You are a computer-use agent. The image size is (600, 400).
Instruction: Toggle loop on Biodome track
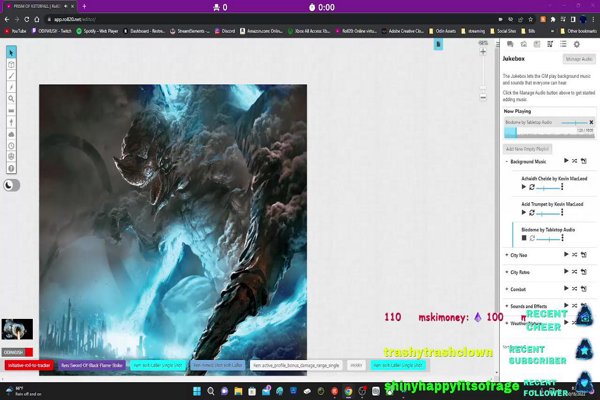pyautogui.click(x=532, y=238)
